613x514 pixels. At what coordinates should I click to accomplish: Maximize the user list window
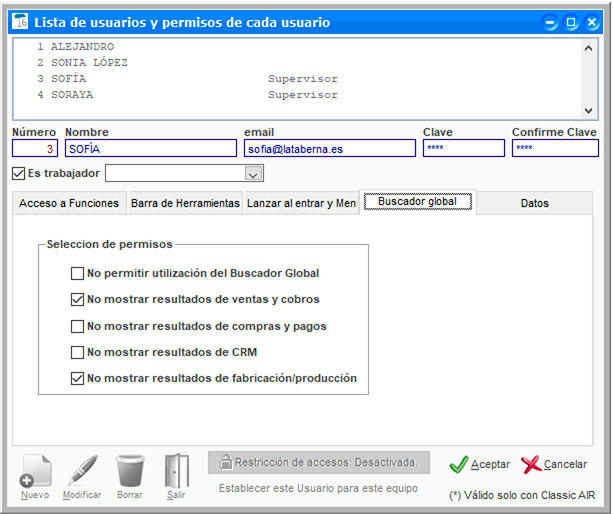571,22
